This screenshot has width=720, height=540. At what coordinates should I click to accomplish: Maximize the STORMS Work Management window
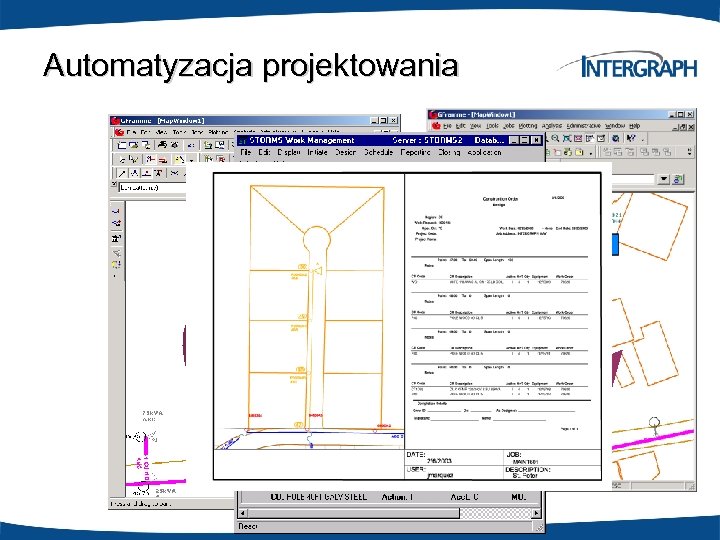(525, 140)
